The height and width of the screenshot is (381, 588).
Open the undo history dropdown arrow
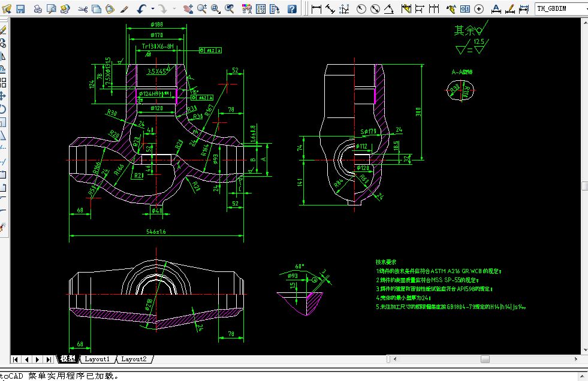tap(152, 9)
